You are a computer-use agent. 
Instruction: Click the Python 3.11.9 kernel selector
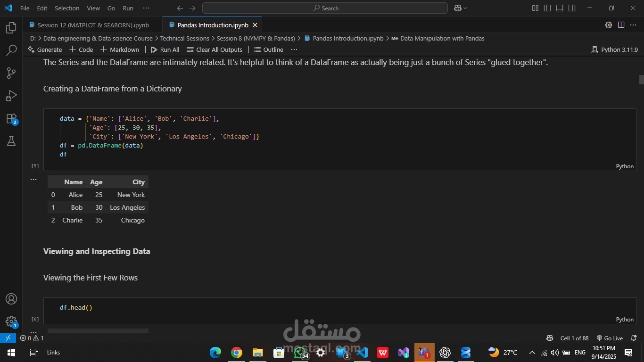tap(614, 49)
